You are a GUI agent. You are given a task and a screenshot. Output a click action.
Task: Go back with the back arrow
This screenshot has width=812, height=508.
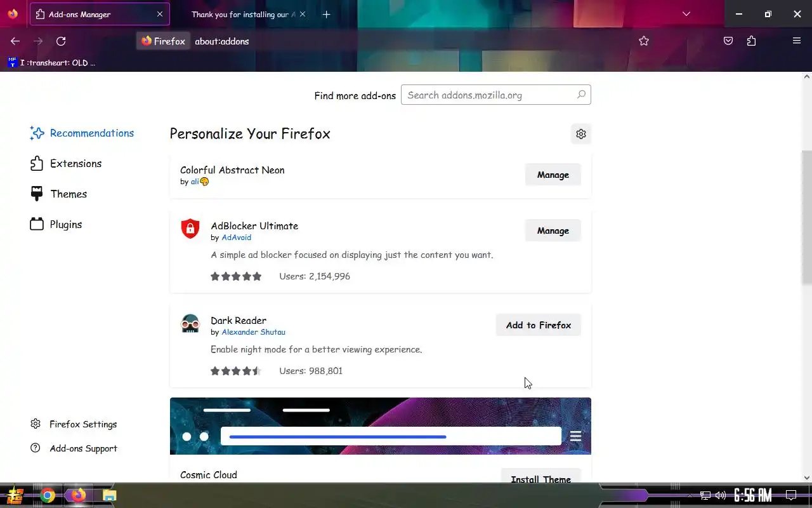(15, 41)
